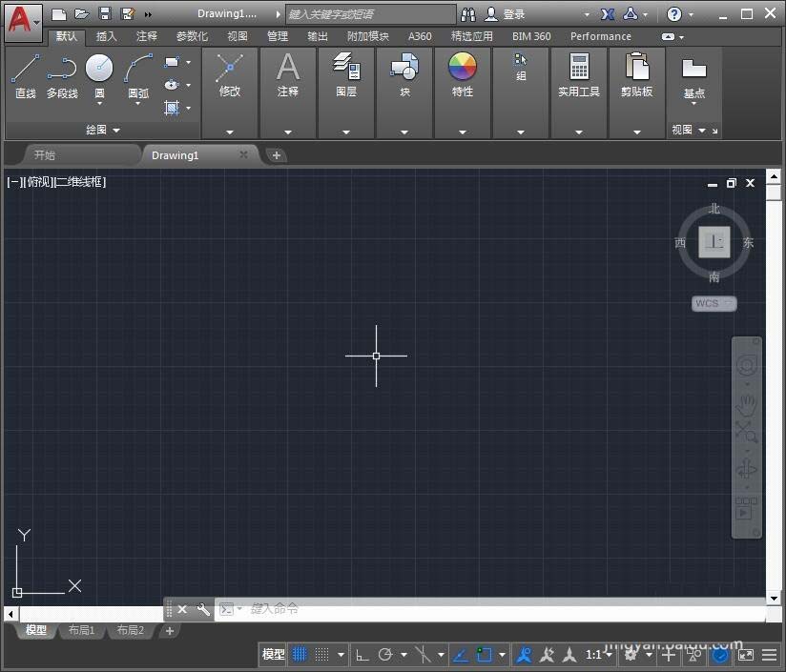The width and height of the screenshot is (786, 672).
Task: Open the WCS coordinate system dropdown
Action: click(713, 303)
